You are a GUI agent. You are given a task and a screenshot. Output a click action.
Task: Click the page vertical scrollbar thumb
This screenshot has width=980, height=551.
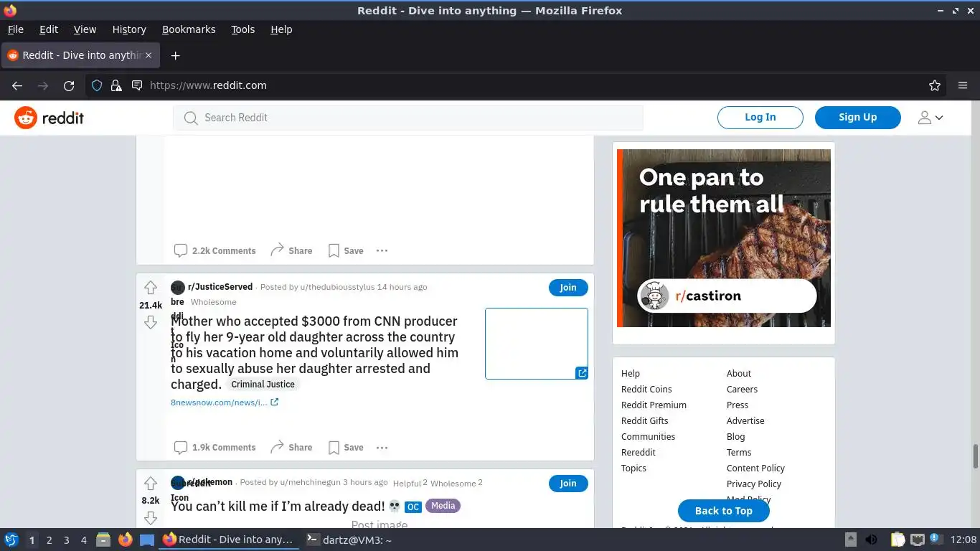tap(975, 456)
